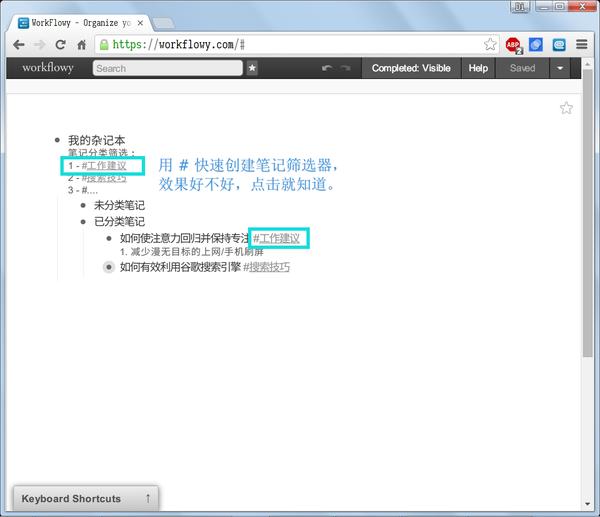Click the bullet for 已分类笔记

[83, 222]
